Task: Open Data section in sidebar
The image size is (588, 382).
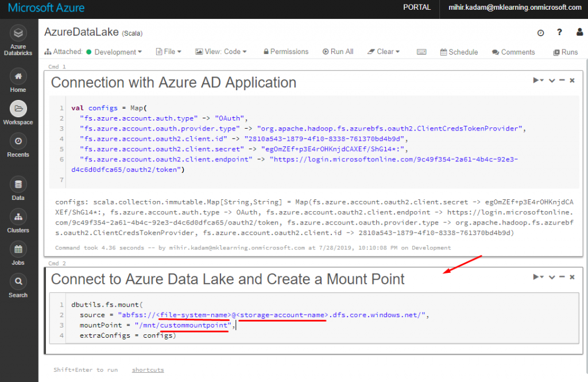Action: pyautogui.click(x=18, y=188)
